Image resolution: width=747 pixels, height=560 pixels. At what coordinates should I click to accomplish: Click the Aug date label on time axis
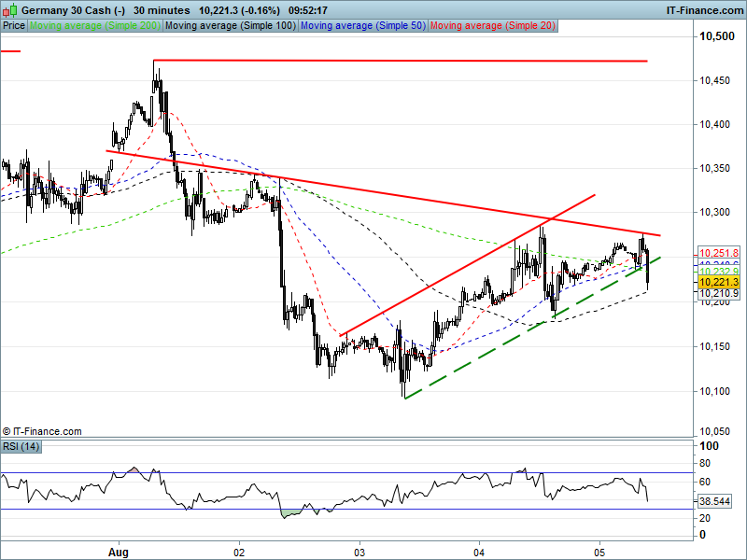119,553
